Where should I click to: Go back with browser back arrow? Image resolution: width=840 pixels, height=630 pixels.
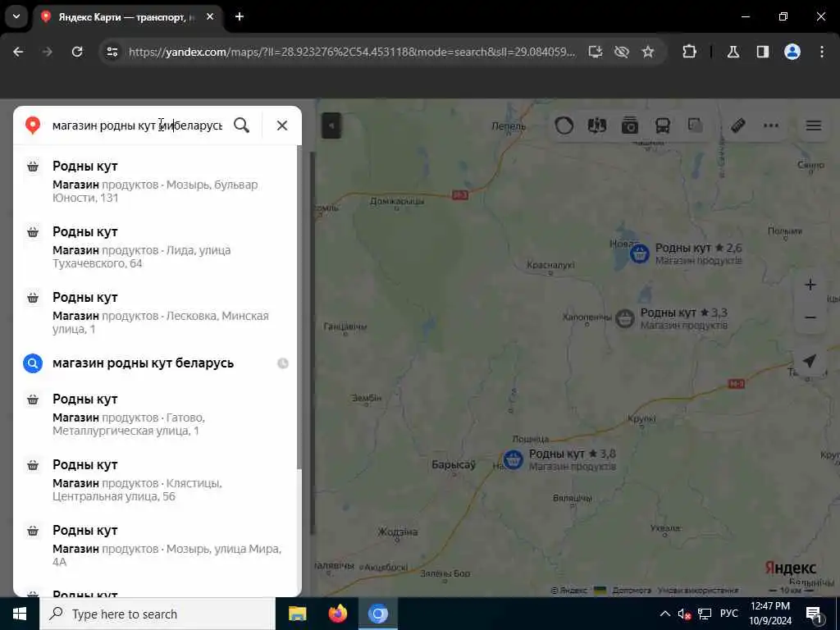click(x=18, y=52)
